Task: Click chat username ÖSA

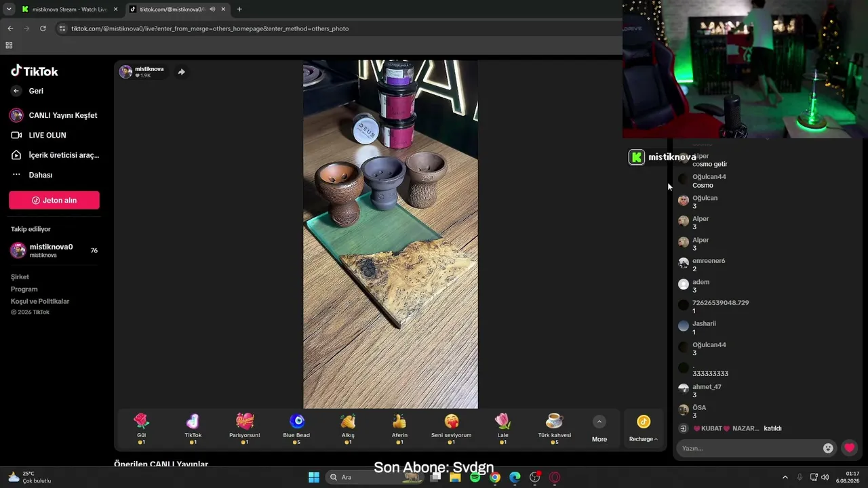Action: tap(699, 408)
